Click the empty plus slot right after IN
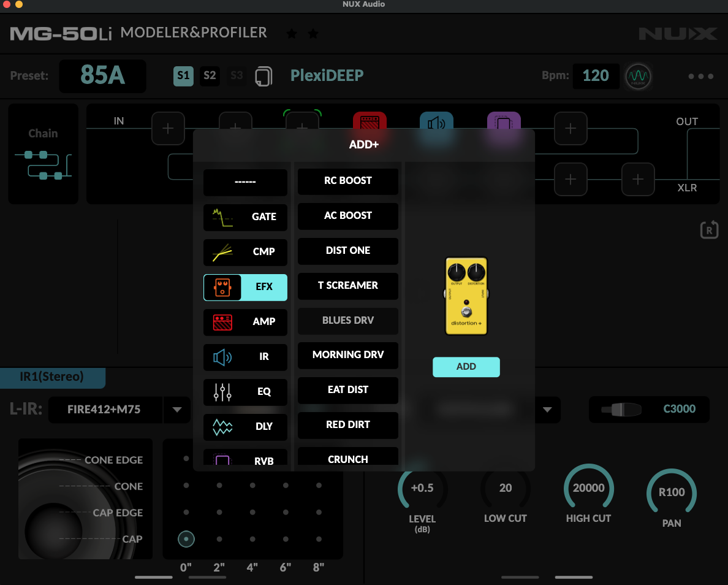 (168, 128)
